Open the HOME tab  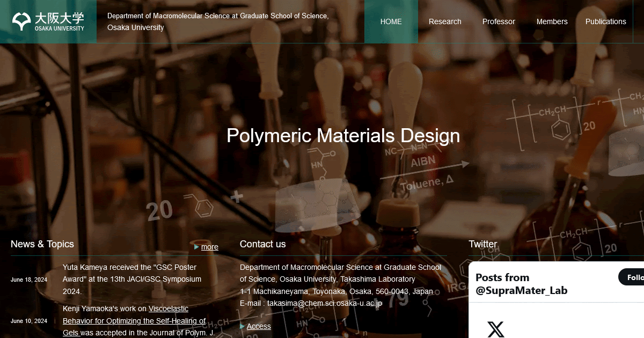391,21
